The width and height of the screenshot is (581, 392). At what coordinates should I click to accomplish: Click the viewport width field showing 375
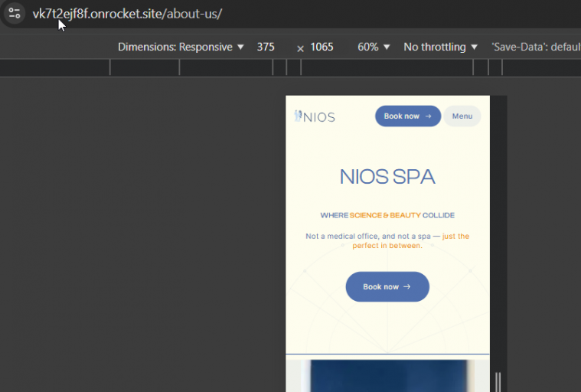coord(266,47)
